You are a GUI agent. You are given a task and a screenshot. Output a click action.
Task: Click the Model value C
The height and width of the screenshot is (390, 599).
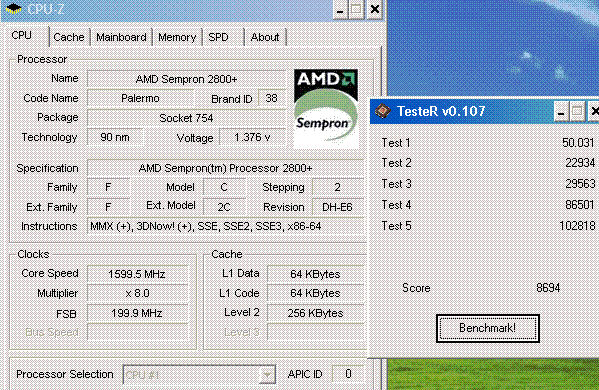224,187
